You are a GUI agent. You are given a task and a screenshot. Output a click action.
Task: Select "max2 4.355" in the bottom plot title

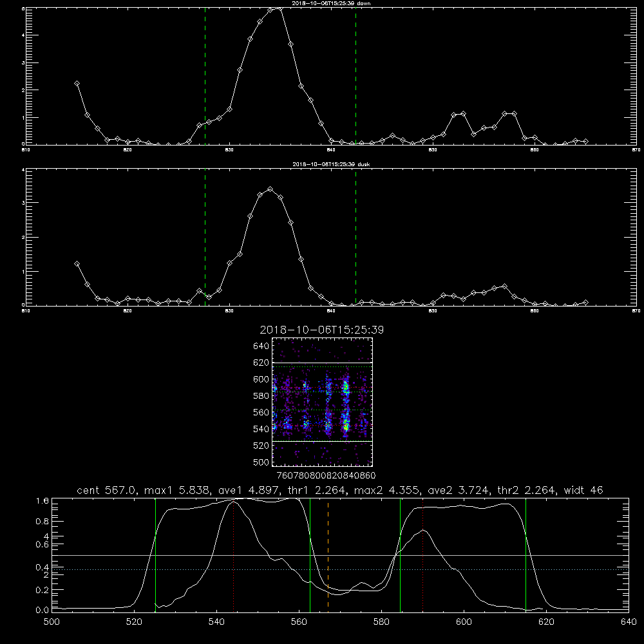[388, 490]
